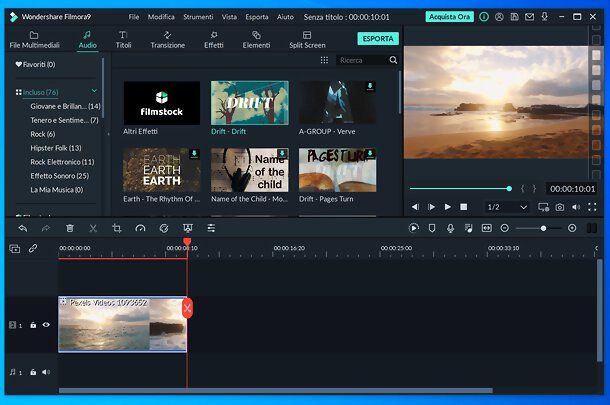Viewport: 610px width, 405px height.
Task: Click the undo arrow in timeline toolbar
Action: [23, 228]
